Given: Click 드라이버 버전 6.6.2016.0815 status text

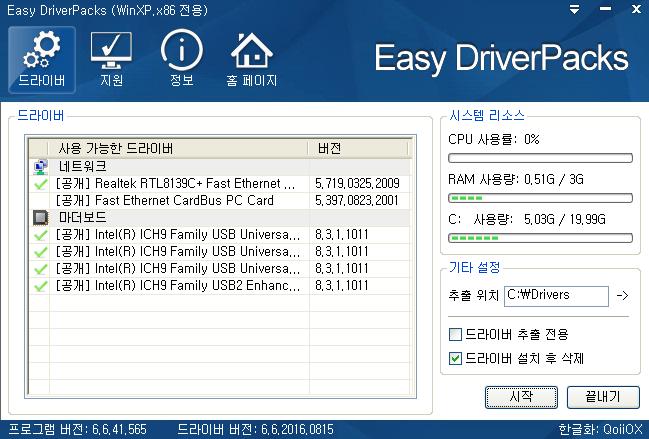Looking at the screenshot, I should point(255,429).
